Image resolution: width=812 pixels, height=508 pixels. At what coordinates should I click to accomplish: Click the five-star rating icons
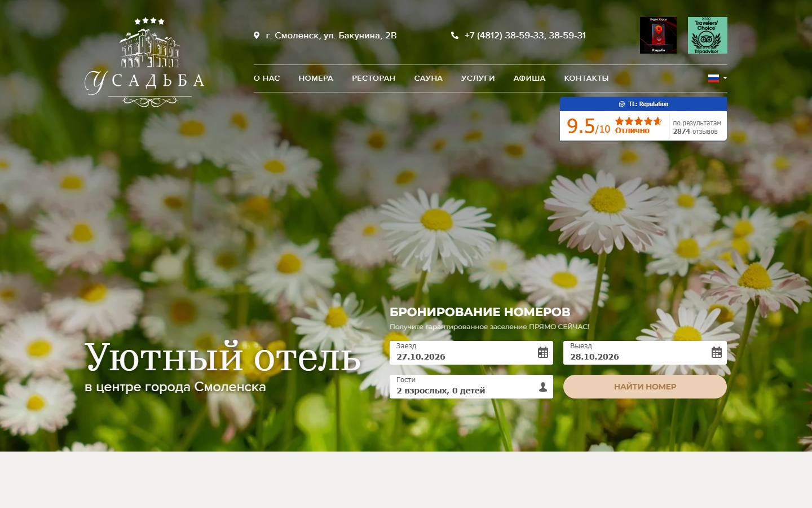(638, 121)
